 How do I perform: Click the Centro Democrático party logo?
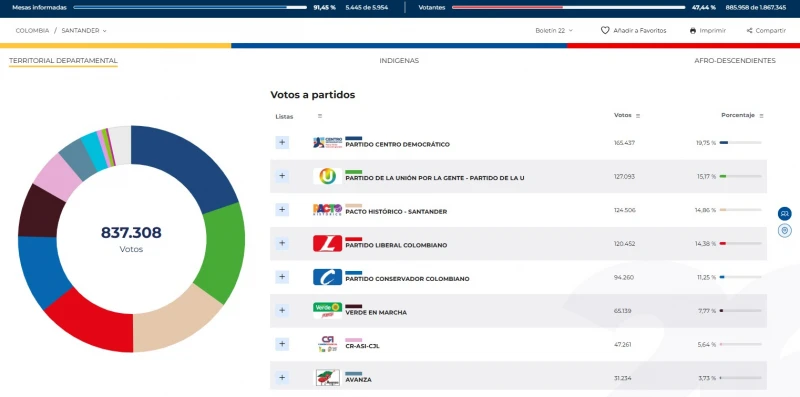pos(327,142)
